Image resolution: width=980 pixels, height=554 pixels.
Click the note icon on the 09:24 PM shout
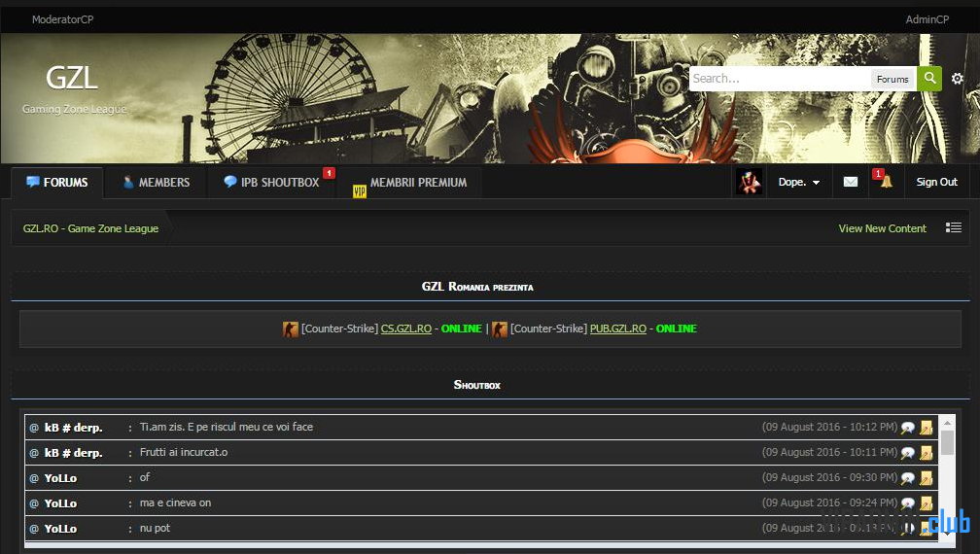(x=927, y=503)
